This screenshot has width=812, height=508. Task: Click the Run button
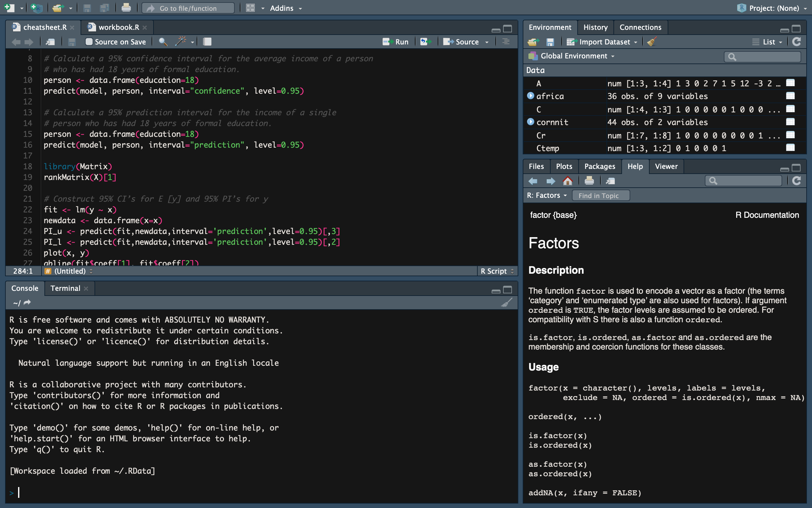pyautogui.click(x=396, y=42)
